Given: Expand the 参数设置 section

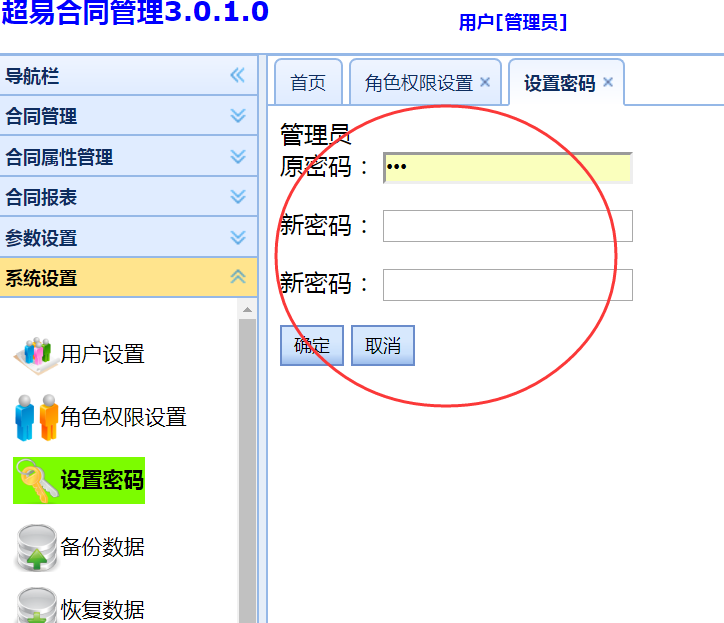Looking at the screenshot, I should coord(237,238).
